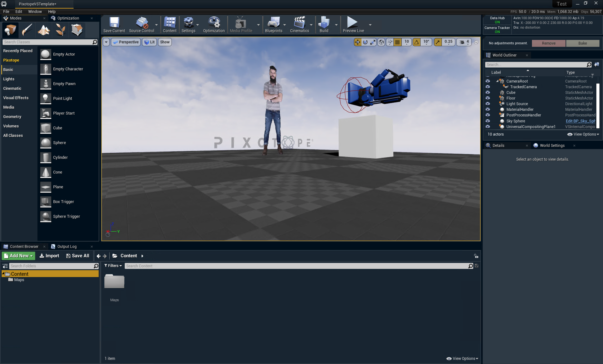Switch to Foliage mode
The width and height of the screenshot is (603, 364).
[x=60, y=30]
